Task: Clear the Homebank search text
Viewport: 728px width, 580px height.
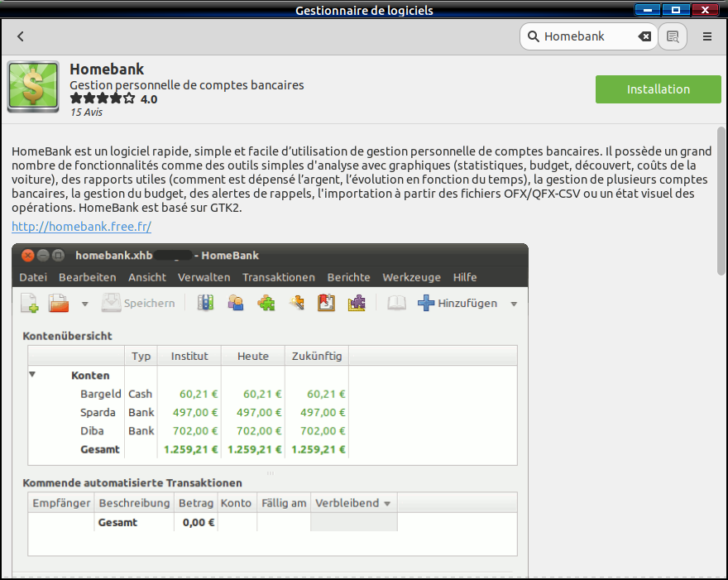Action: point(644,36)
